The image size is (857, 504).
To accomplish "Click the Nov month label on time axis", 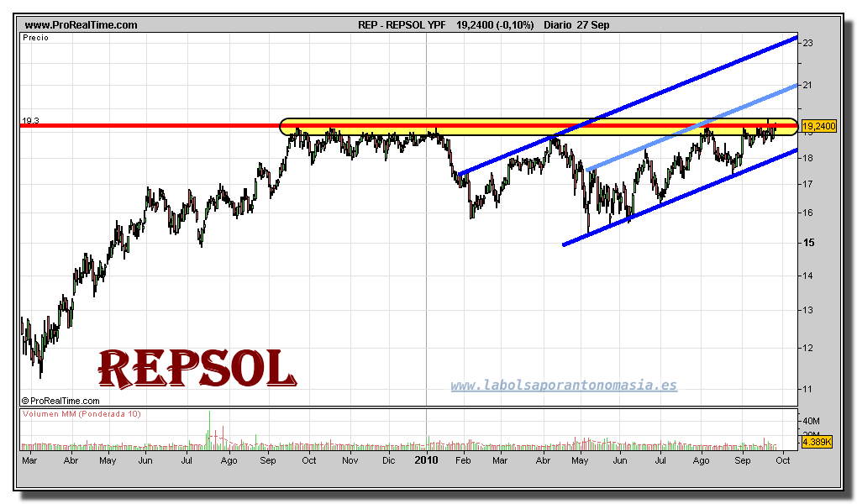I will pyautogui.click(x=350, y=460).
